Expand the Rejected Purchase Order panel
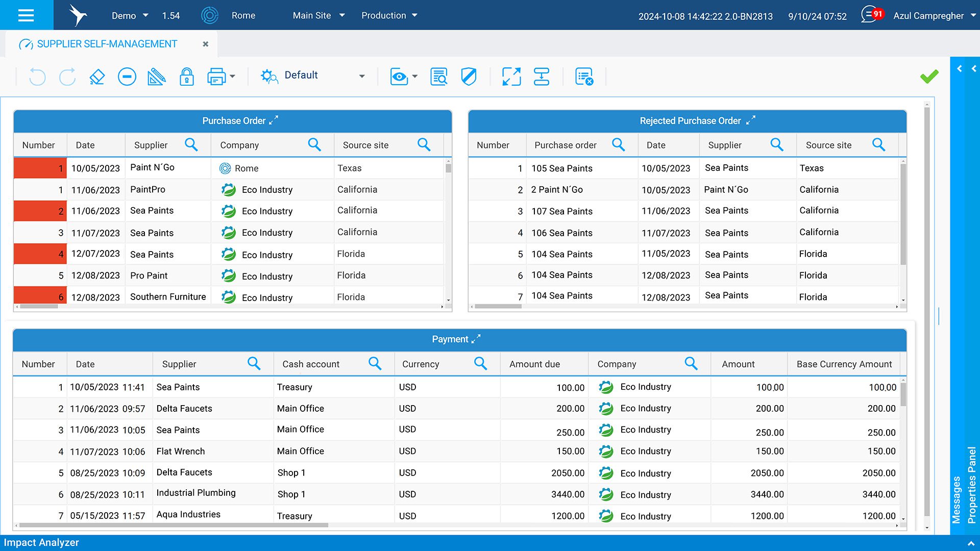The width and height of the screenshot is (980, 551). point(751,120)
